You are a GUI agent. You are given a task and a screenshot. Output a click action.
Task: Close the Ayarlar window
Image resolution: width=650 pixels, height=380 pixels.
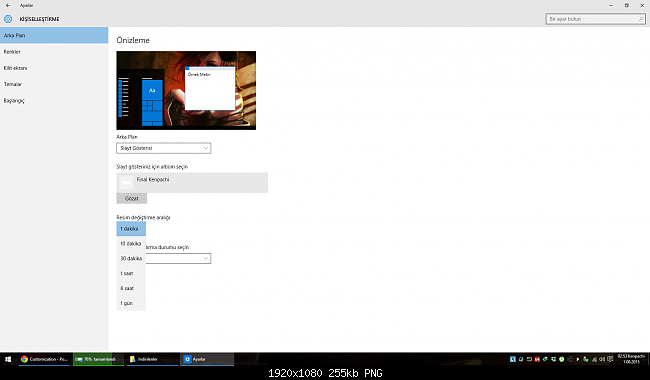pos(642,5)
